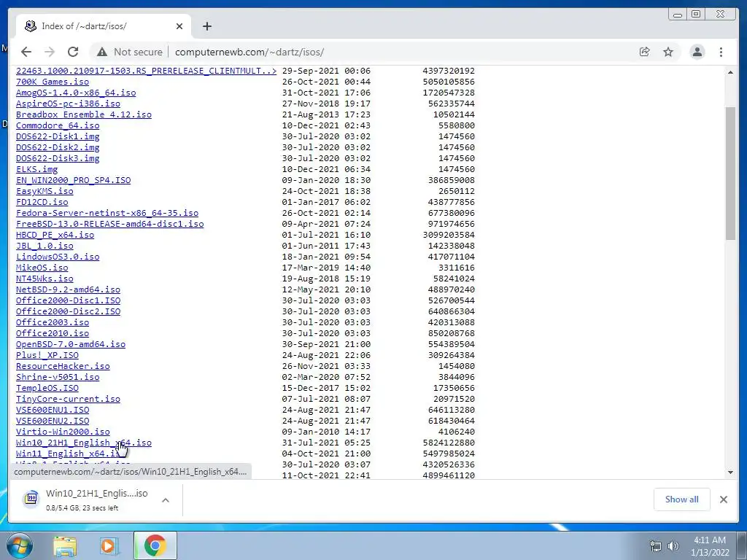
Task: Open Office2010.iso link
Action: pos(53,334)
